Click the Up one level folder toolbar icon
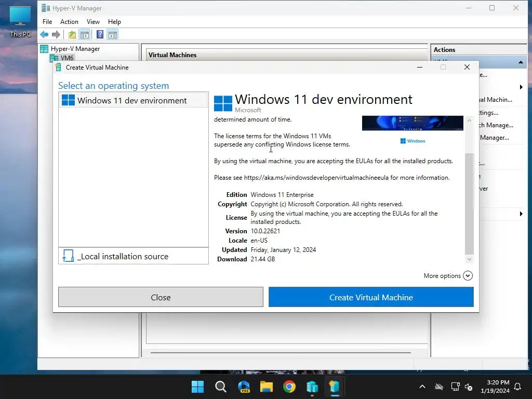532x399 pixels. (72, 34)
